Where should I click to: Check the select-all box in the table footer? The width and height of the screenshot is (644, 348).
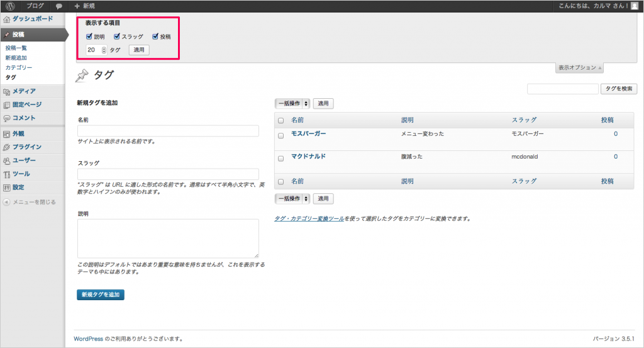[281, 181]
